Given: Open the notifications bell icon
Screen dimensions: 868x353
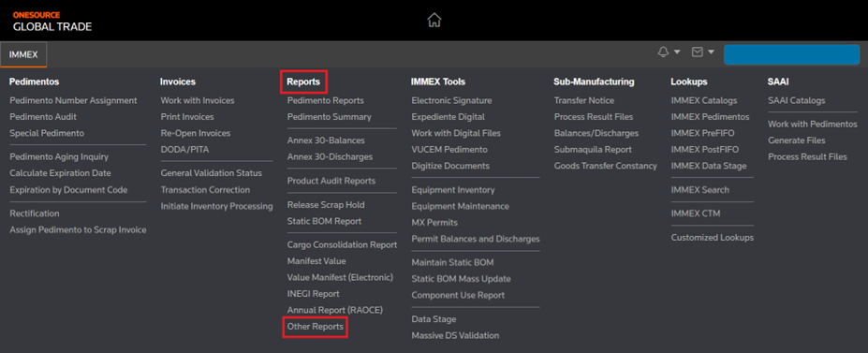Looking at the screenshot, I should [663, 52].
